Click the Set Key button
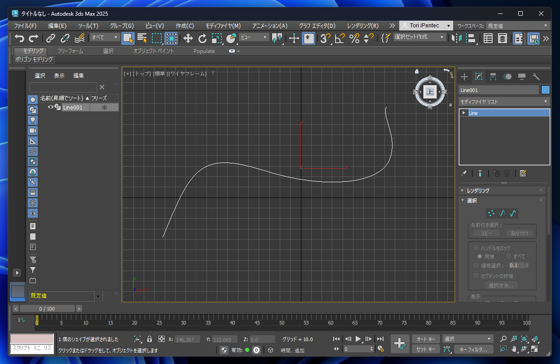 (426, 349)
